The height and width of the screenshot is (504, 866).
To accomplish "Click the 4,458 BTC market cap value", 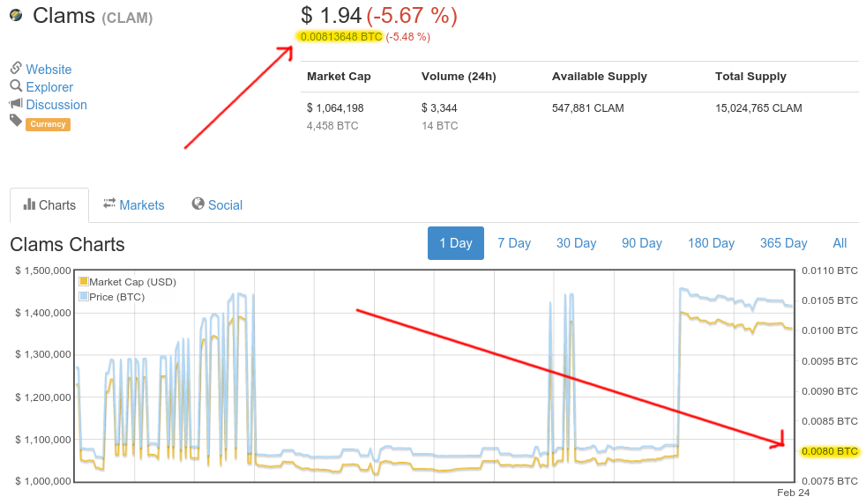I will coord(332,126).
